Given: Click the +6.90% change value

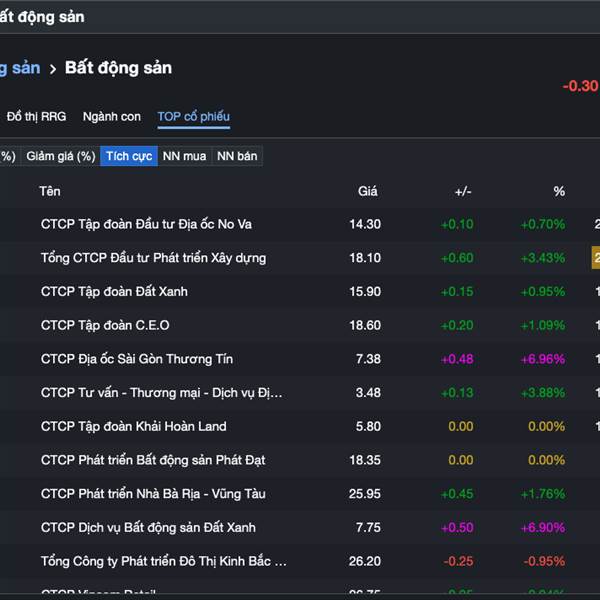Looking at the screenshot, I should [x=543, y=527].
